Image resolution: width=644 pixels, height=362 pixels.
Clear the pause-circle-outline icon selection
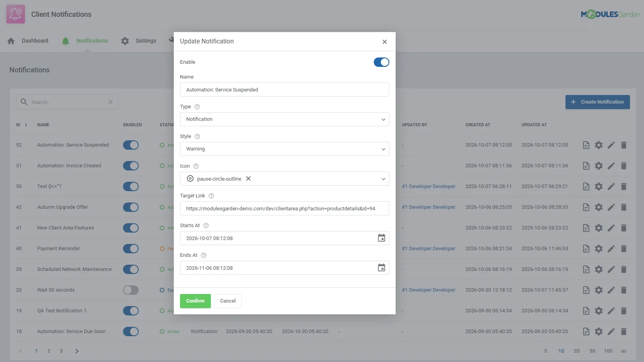[x=248, y=179]
